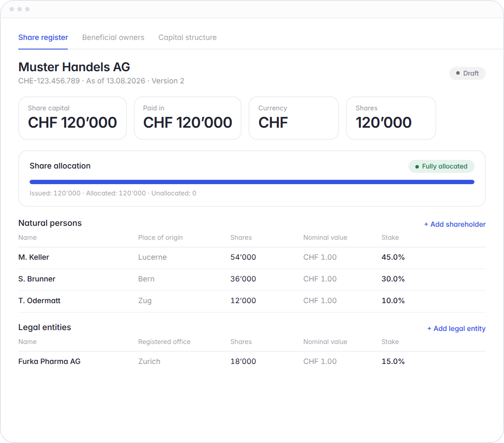Open the Share register tab
504x443 pixels.
tap(43, 38)
